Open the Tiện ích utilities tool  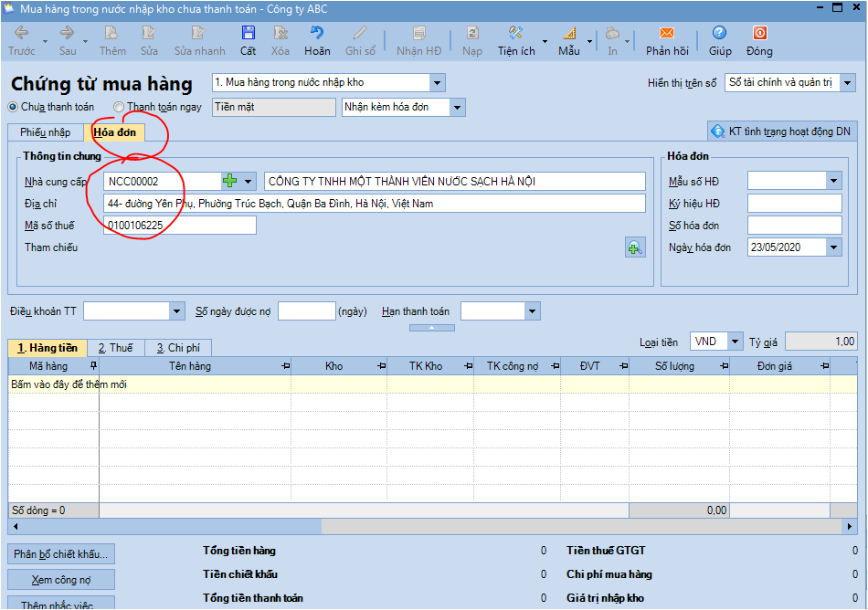click(516, 41)
